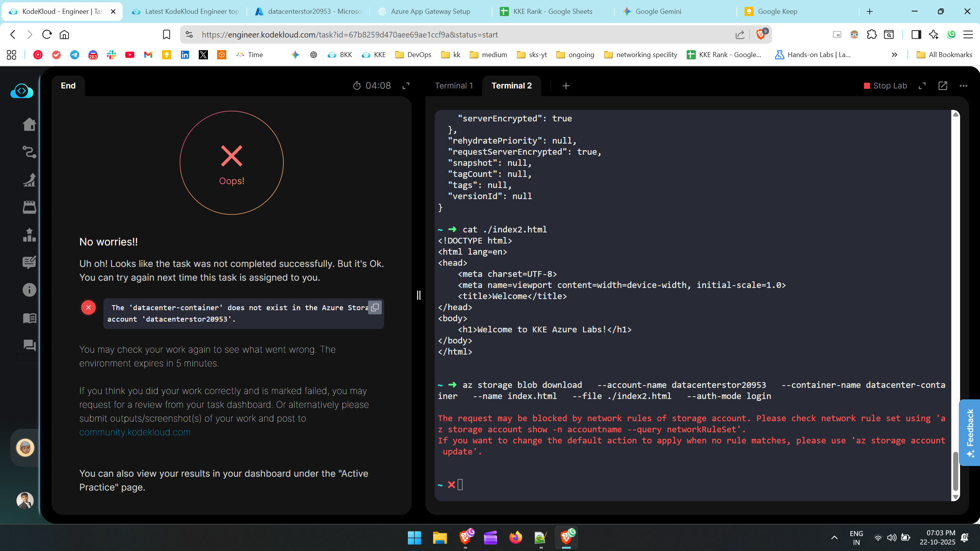Viewport: 980px width, 551px height.
Task: Toggle the browser sidebar panel button
Action: point(916,34)
